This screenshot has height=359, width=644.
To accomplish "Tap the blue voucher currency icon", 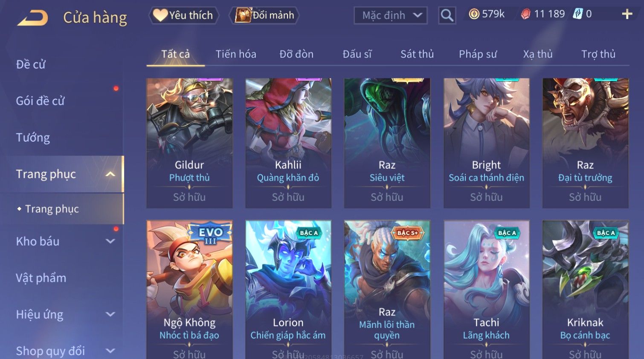I will point(578,14).
